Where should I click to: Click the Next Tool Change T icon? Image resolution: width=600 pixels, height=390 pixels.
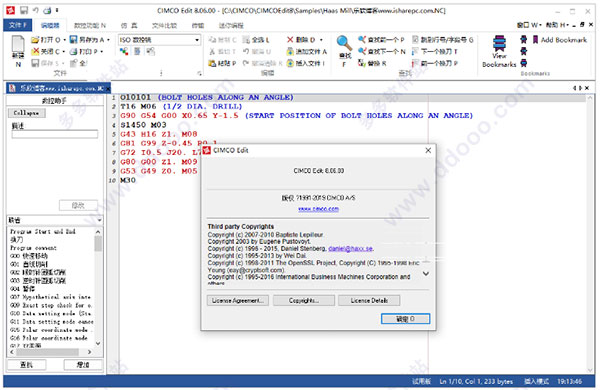[x=416, y=51]
